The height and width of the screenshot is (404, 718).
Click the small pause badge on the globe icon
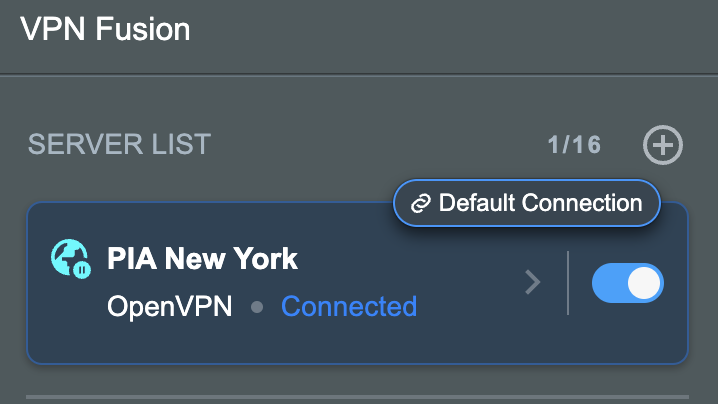82,269
